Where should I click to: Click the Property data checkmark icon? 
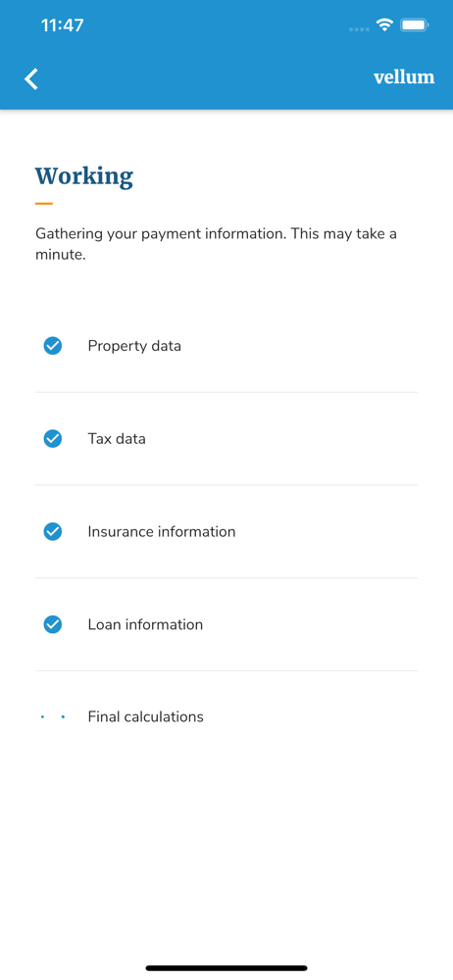53,346
